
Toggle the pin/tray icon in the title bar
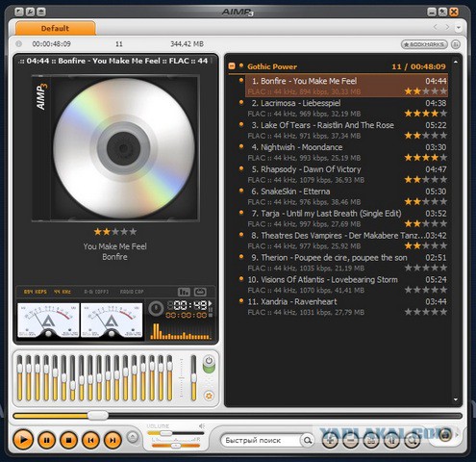click(442, 13)
